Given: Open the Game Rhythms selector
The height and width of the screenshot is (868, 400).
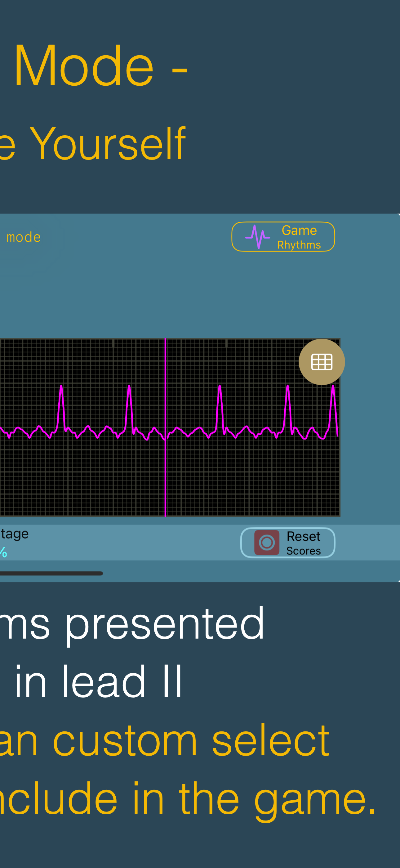Looking at the screenshot, I should pyautogui.click(x=283, y=237).
